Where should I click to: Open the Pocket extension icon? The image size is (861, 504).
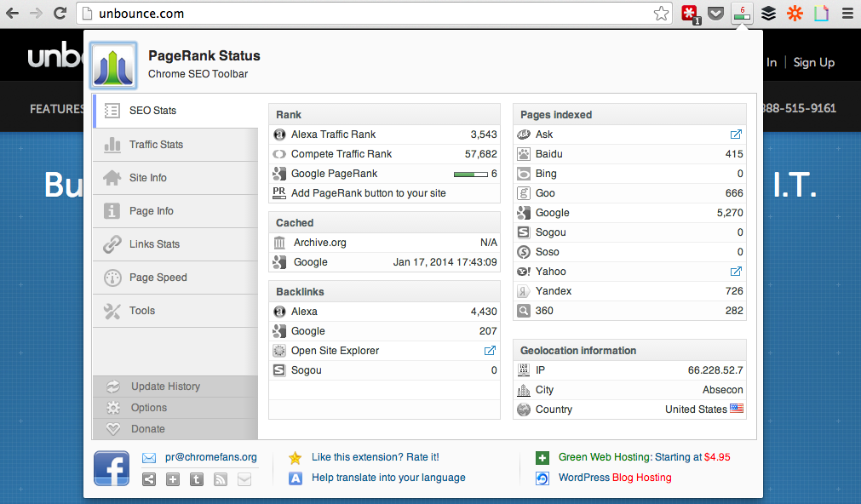click(716, 14)
